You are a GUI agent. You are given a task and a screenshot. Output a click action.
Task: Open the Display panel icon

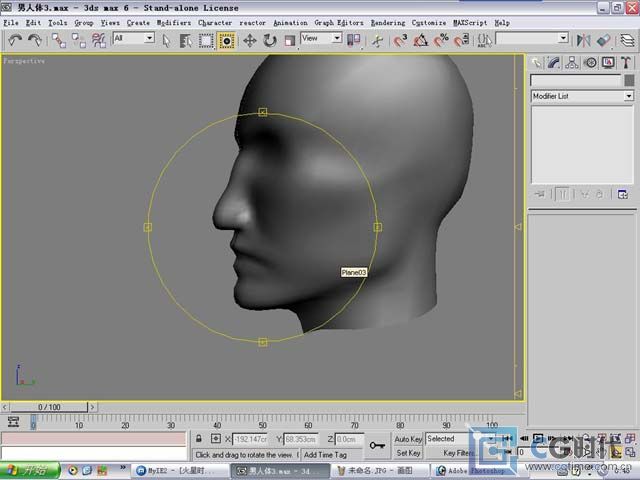click(x=608, y=62)
